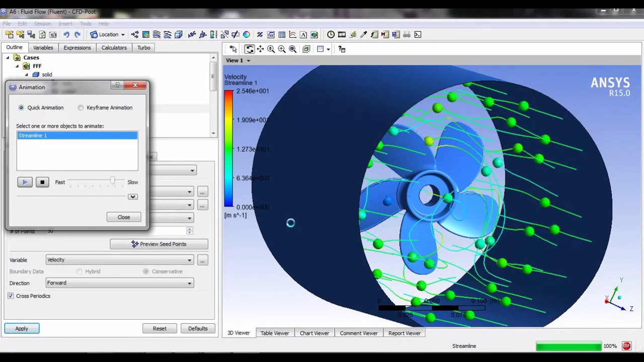Switch to the Expressions tab
Viewport: 644px width, 362px height.
[77, 48]
